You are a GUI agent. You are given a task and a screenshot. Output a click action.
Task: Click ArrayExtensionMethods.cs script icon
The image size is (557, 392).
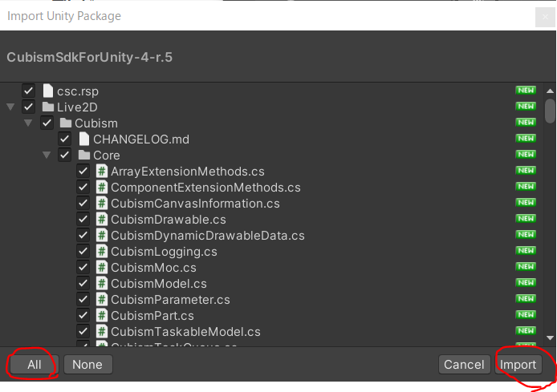pyautogui.click(x=102, y=172)
